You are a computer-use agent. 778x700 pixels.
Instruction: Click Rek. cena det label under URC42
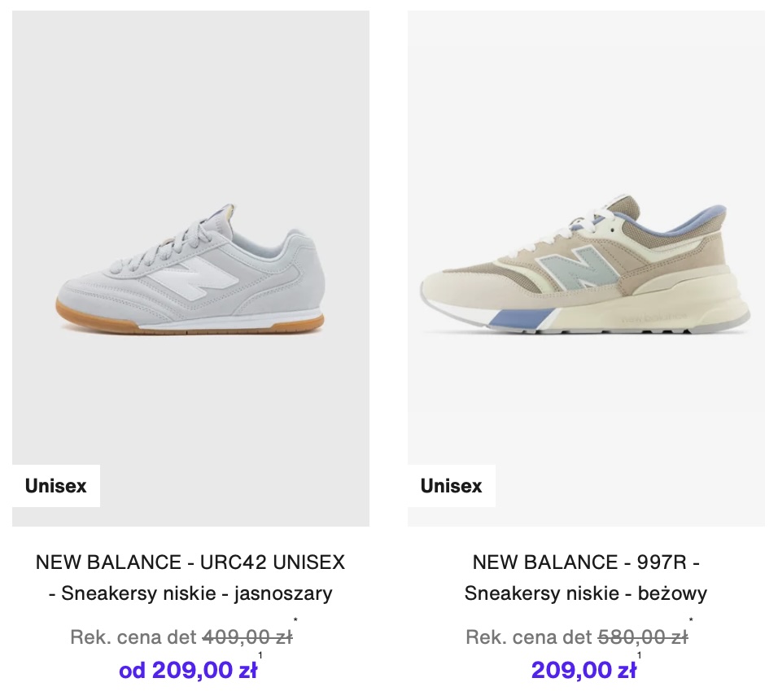coord(133,637)
